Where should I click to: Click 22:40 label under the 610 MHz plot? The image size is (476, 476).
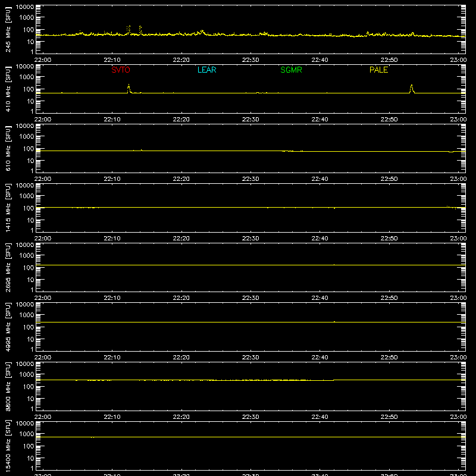point(320,179)
